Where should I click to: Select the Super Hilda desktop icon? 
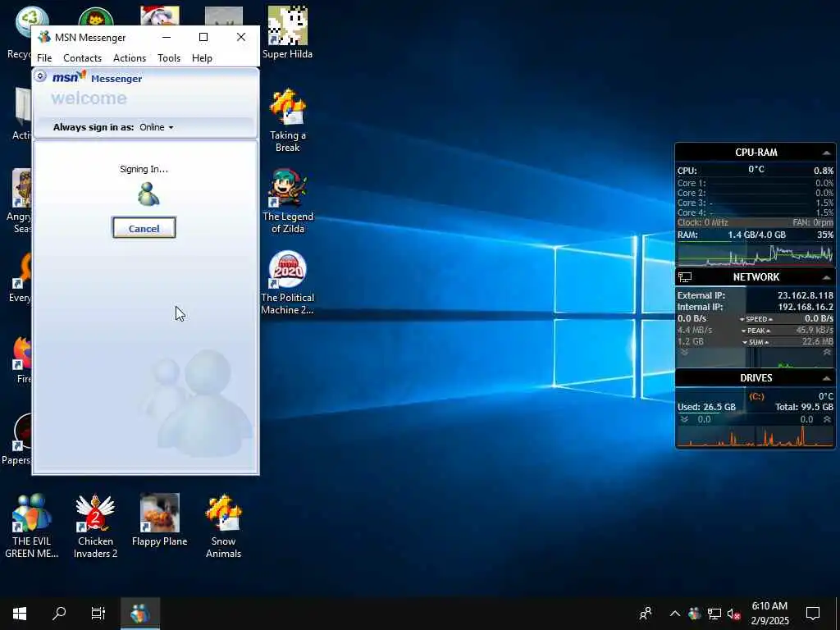[288, 32]
